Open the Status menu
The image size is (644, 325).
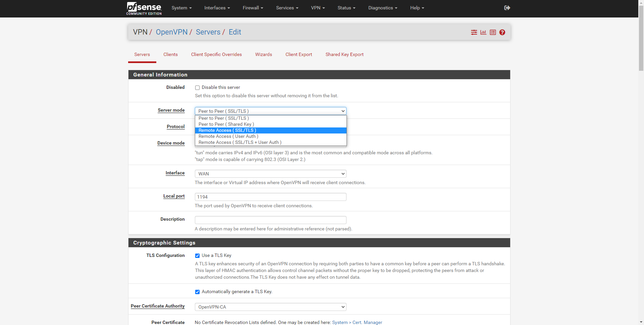[346, 8]
